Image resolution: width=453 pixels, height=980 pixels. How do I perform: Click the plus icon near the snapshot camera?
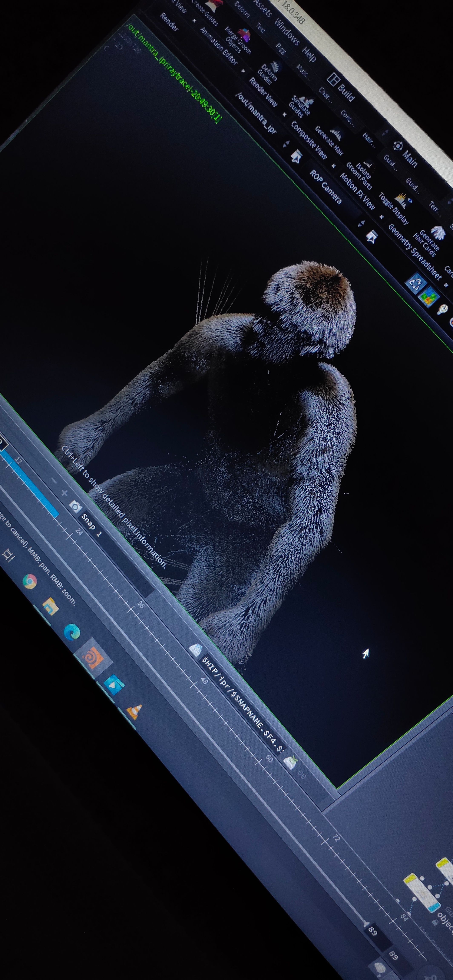64,493
